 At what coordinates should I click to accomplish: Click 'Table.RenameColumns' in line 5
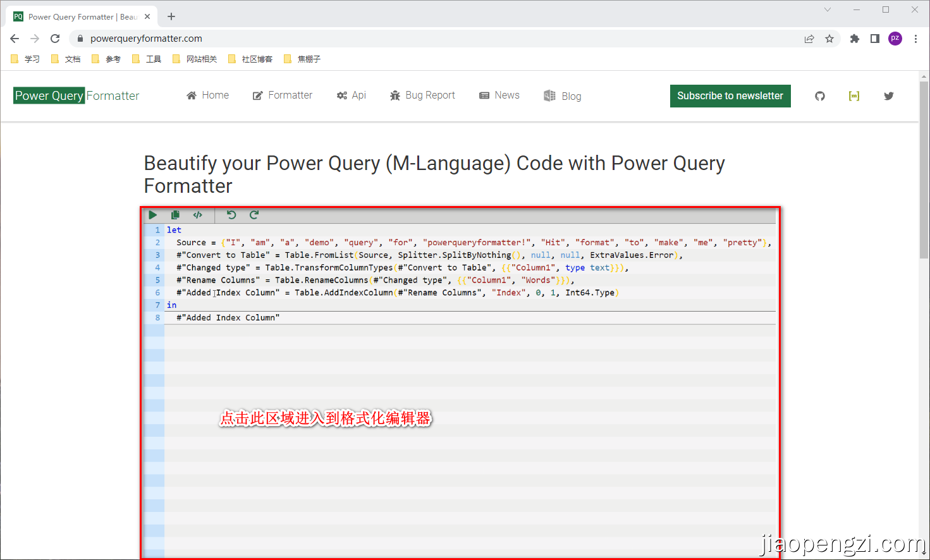[322, 280]
